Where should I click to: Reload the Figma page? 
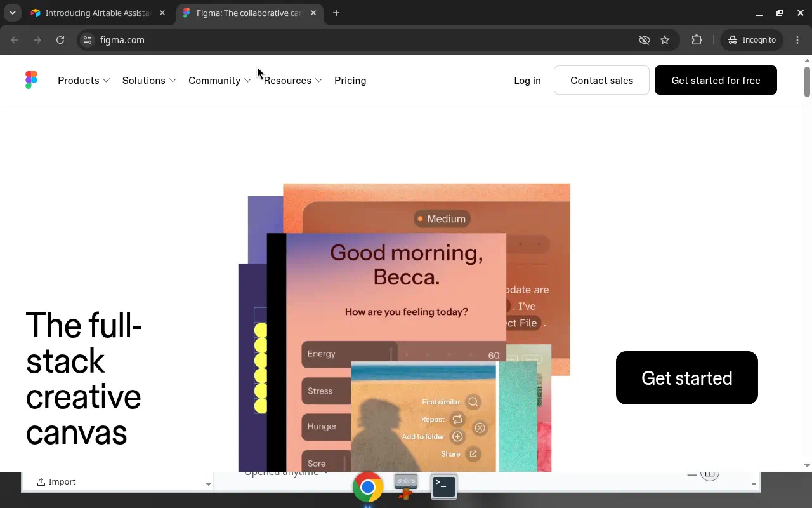pyautogui.click(x=60, y=40)
